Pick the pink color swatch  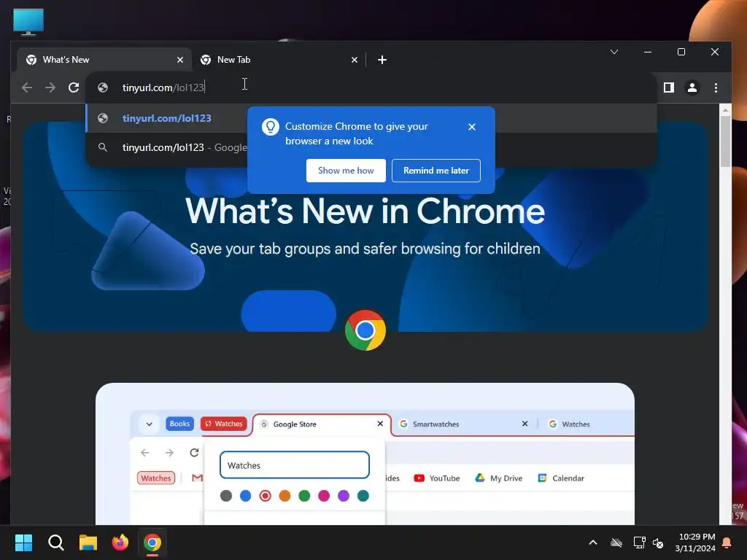click(324, 496)
